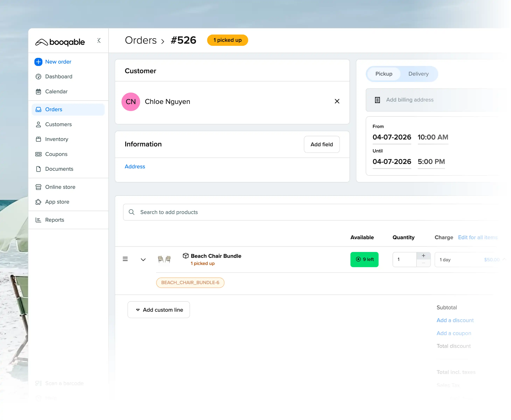Select Orders in the sidebar

68,110
